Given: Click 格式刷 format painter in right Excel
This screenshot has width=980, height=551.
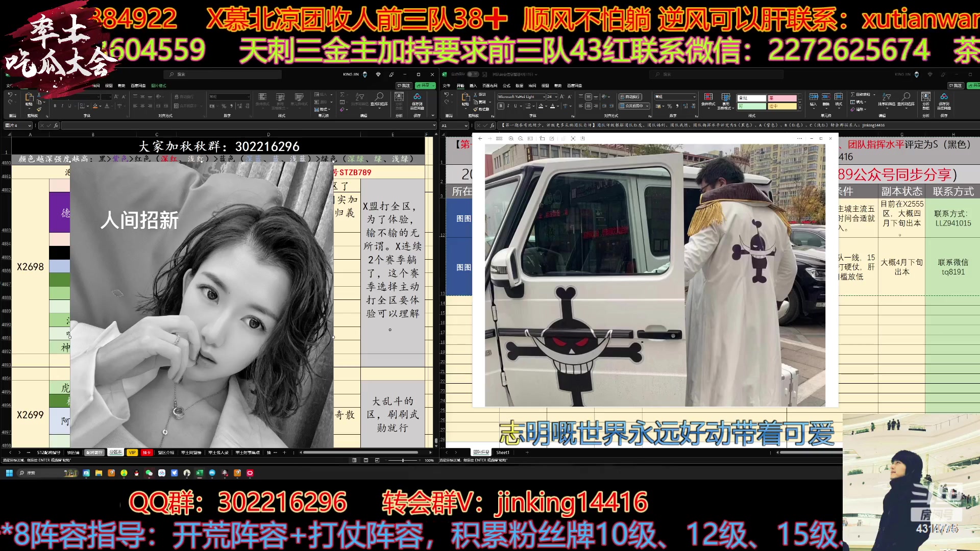Looking at the screenshot, I should point(481,109).
